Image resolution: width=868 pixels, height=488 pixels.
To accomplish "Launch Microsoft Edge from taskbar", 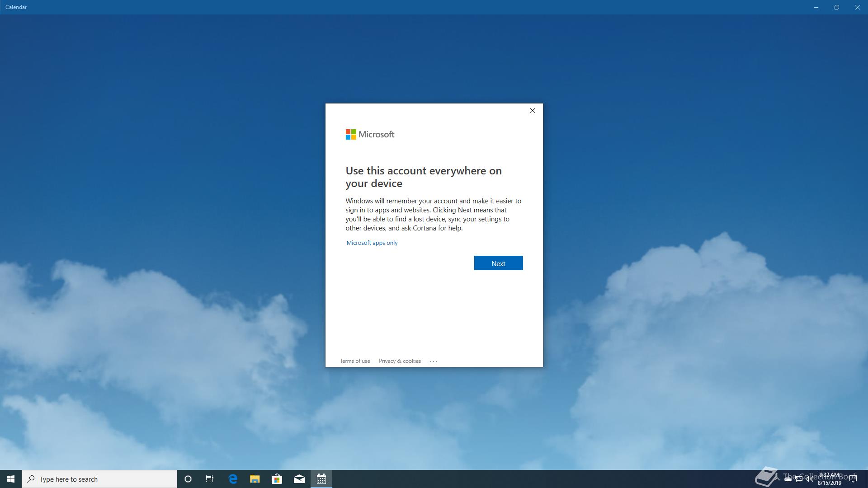I will click(233, 479).
